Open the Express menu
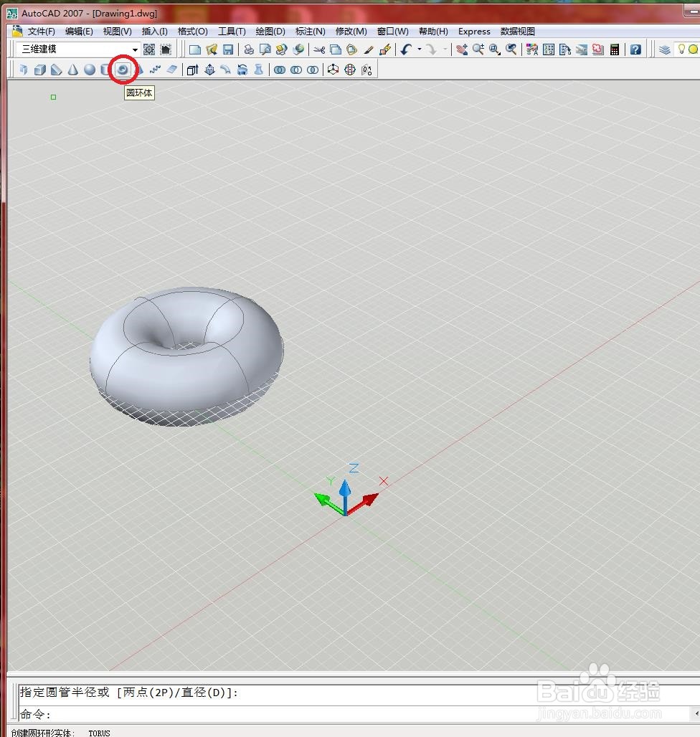The width and height of the screenshot is (700, 737). coord(474,32)
